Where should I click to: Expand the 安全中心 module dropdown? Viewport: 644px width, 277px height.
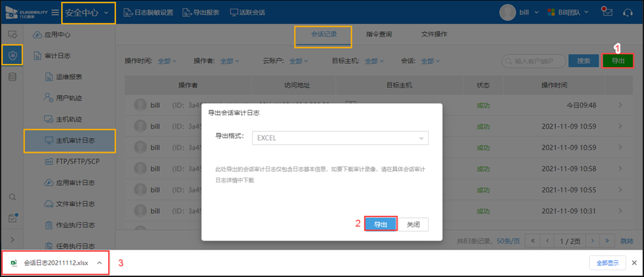click(88, 13)
